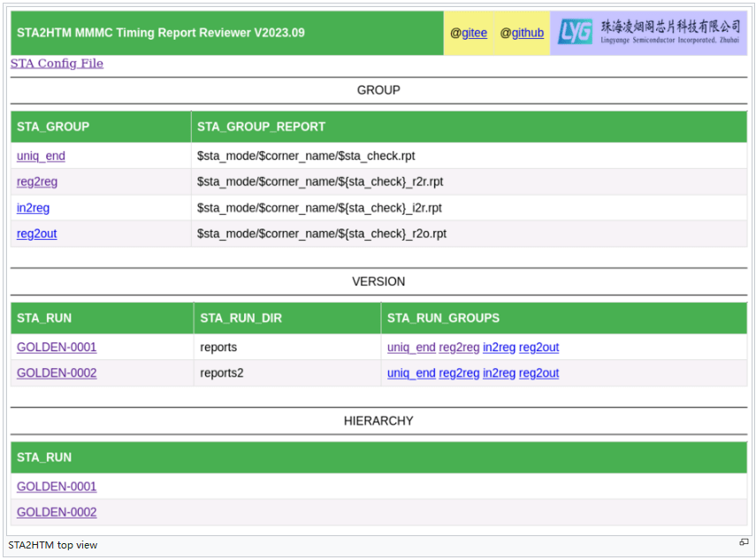Image resolution: width=756 pixels, height=560 pixels.
Task: Open the uniq_end group in GROUP table
Action: pos(41,156)
